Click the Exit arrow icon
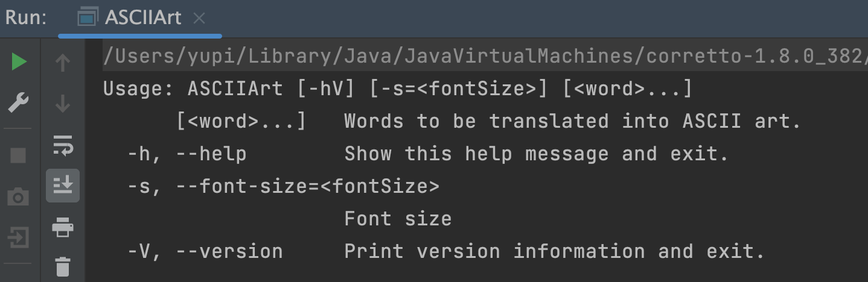 tap(18, 237)
